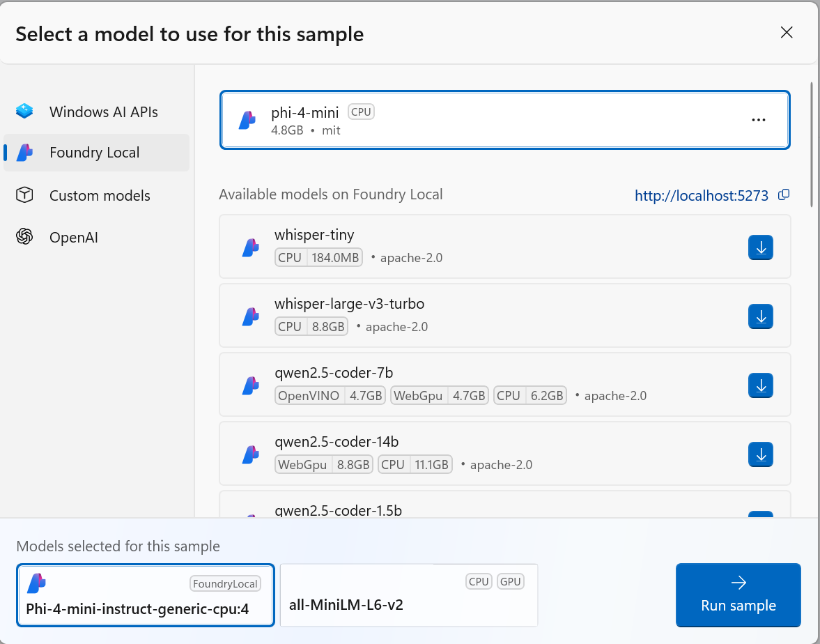Copy the localhost URL to clipboard

tap(784, 194)
